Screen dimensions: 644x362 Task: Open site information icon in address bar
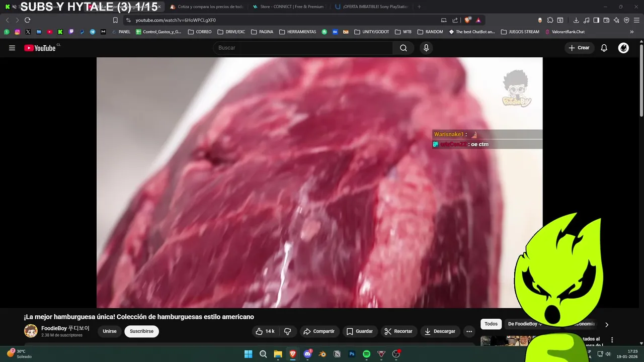click(128, 20)
